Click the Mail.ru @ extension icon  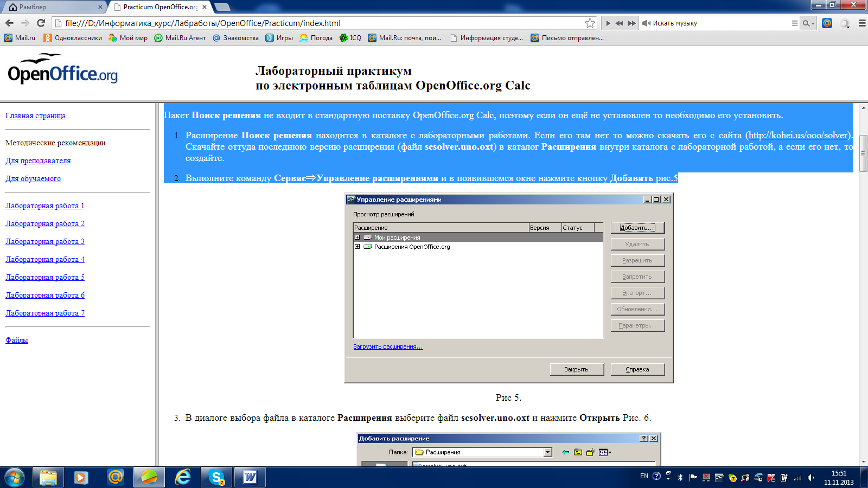[827, 23]
